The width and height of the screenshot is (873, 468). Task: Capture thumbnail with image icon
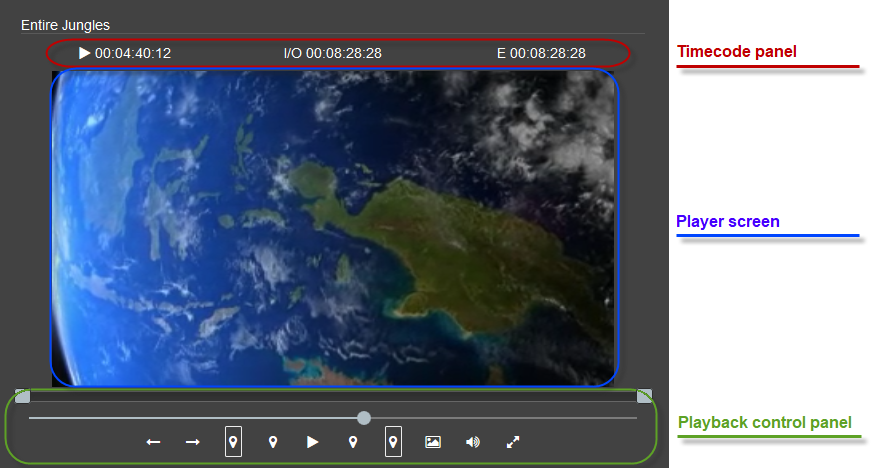[x=433, y=442]
